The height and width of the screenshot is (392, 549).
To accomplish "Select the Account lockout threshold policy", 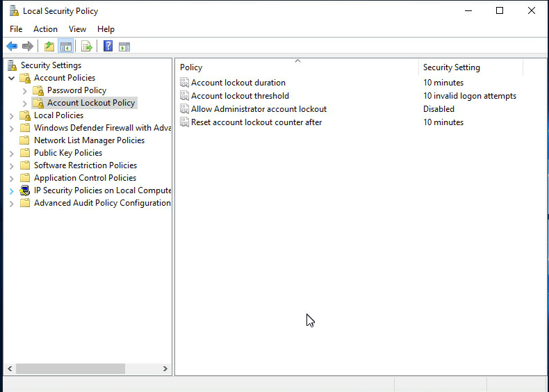I will pyautogui.click(x=240, y=96).
